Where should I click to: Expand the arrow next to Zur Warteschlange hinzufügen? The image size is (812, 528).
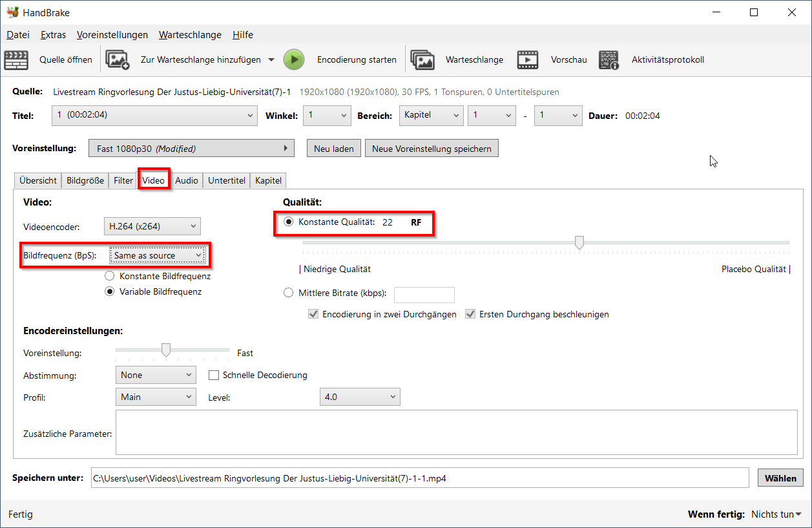tap(271, 60)
